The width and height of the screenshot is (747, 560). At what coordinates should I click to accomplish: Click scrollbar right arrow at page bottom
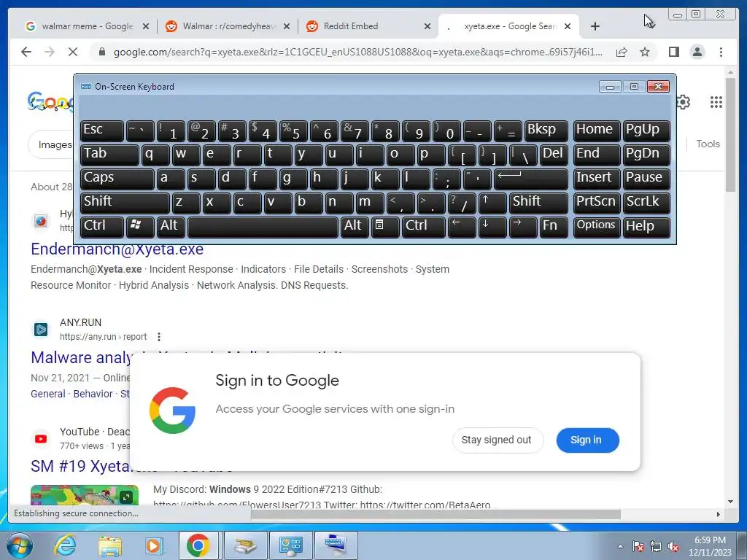(x=719, y=514)
